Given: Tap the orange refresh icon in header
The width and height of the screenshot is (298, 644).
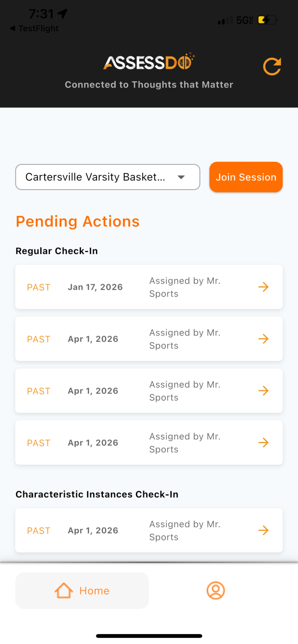Looking at the screenshot, I should pos(272,66).
